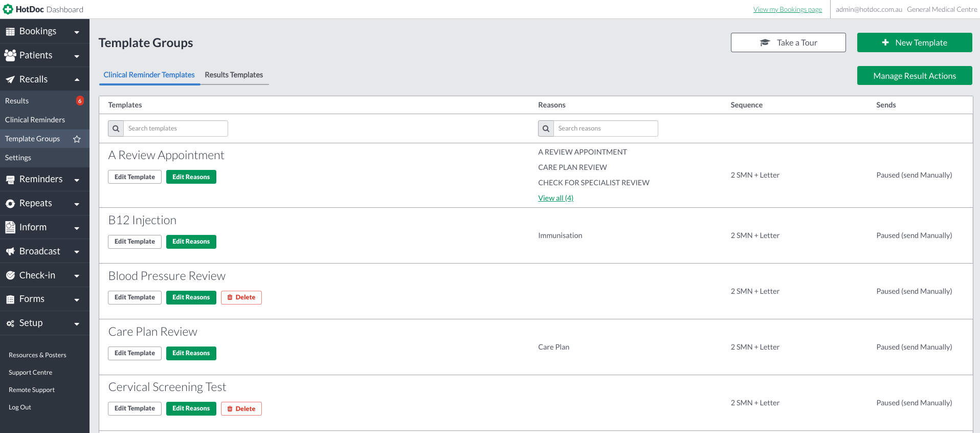Click Log Out in sidebar
The image size is (980, 433).
click(20, 407)
